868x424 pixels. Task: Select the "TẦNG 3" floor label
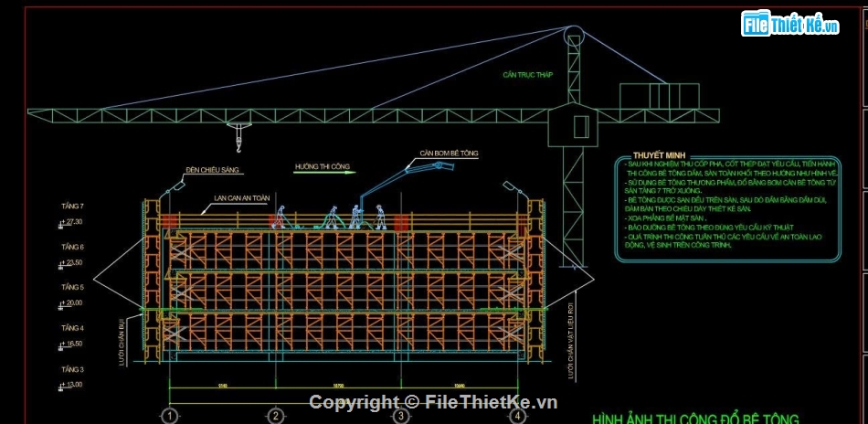pyautogui.click(x=72, y=369)
